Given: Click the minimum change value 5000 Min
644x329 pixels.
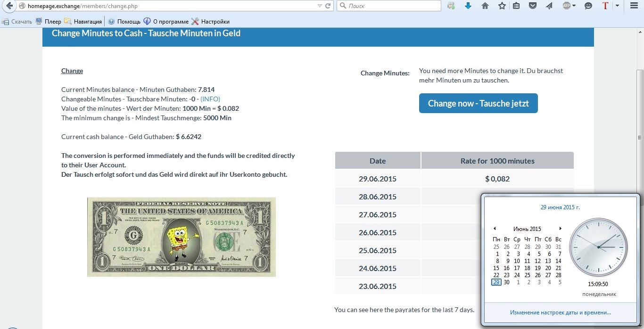Looking at the screenshot, I should 217,118.
